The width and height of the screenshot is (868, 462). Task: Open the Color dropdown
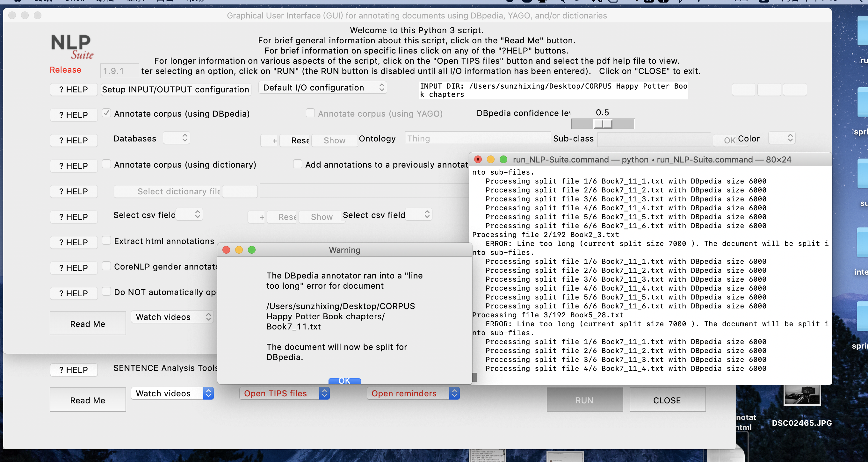[x=782, y=138]
